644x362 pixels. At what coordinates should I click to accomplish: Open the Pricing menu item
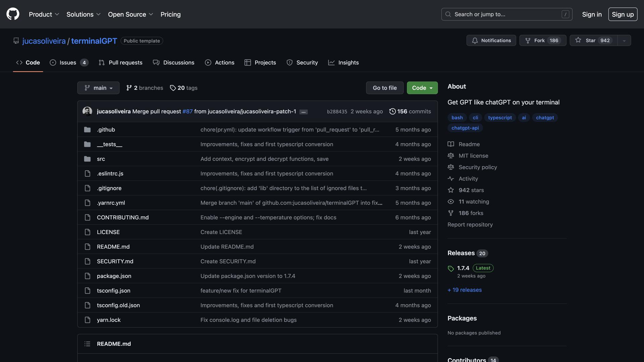170,14
